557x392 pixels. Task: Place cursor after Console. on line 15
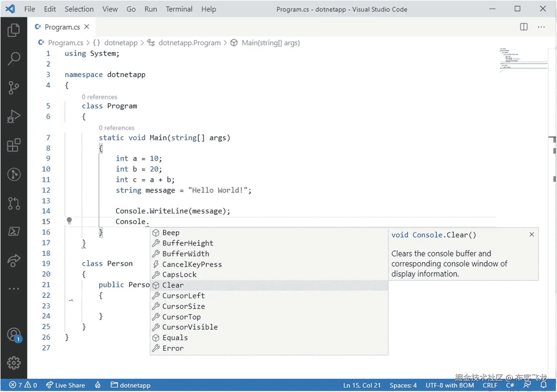click(149, 222)
